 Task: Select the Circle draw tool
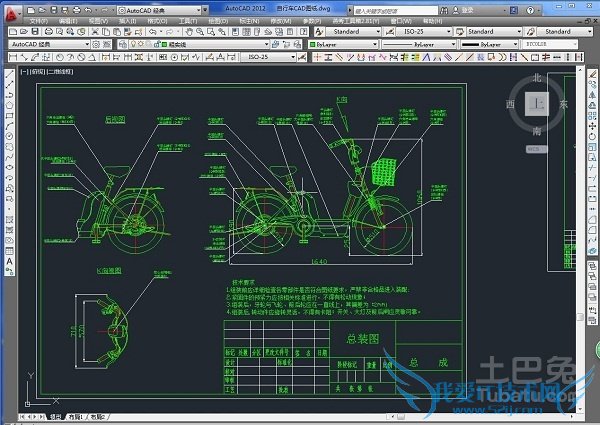(x=10, y=136)
